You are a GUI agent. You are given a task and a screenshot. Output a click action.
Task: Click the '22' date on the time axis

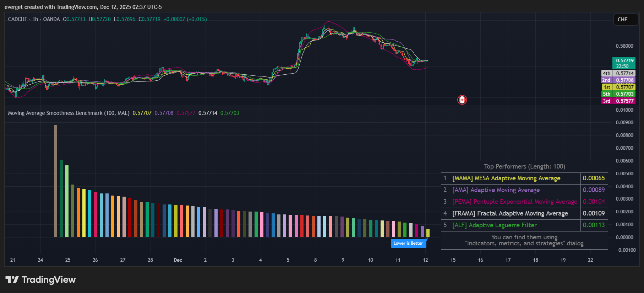590,260
